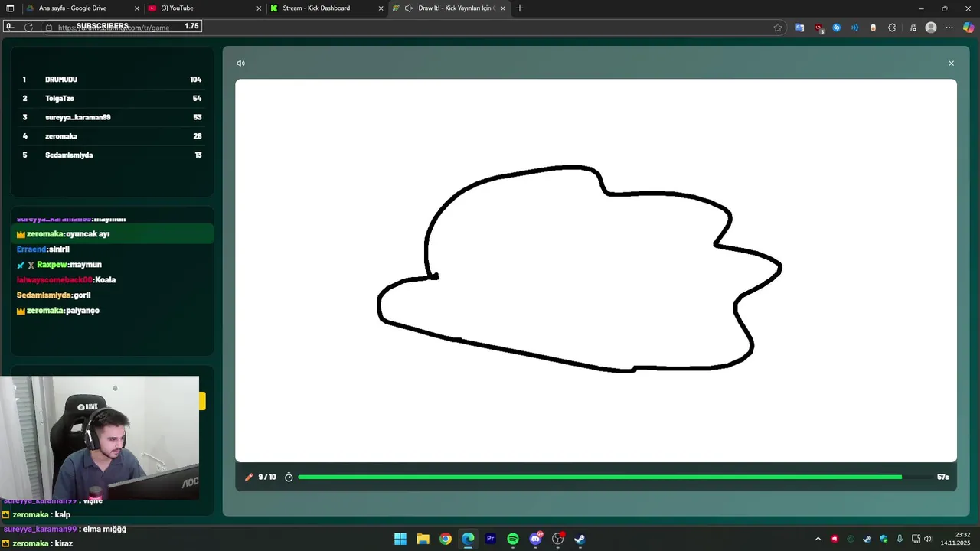Click the timer clock icon

(289, 478)
